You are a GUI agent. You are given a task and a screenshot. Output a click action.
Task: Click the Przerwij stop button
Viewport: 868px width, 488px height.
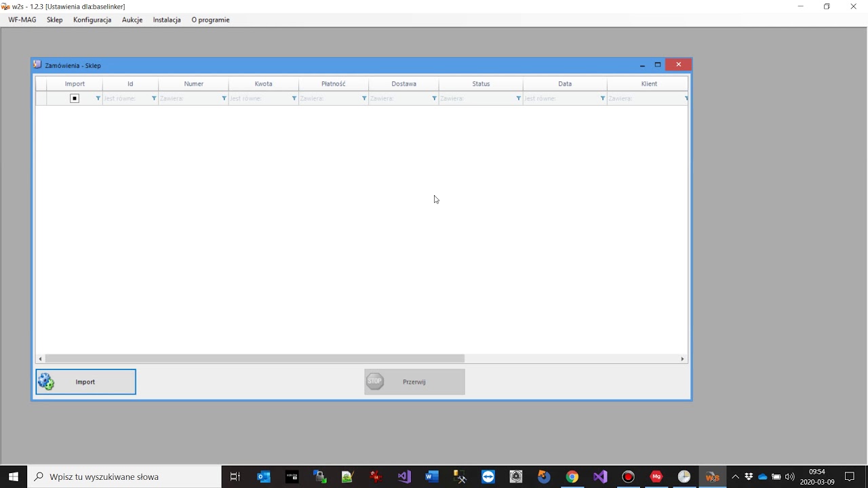pyautogui.click(x=414, y=382)
